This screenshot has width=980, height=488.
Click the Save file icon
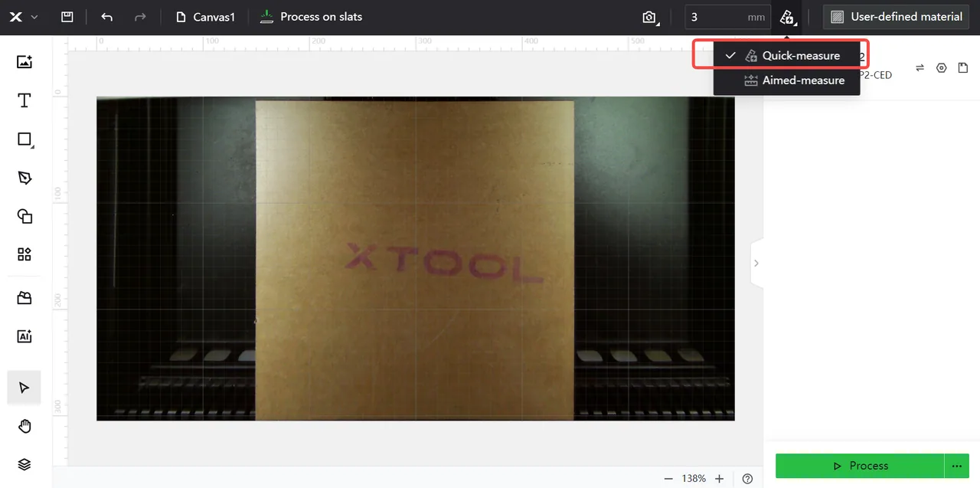67,17
